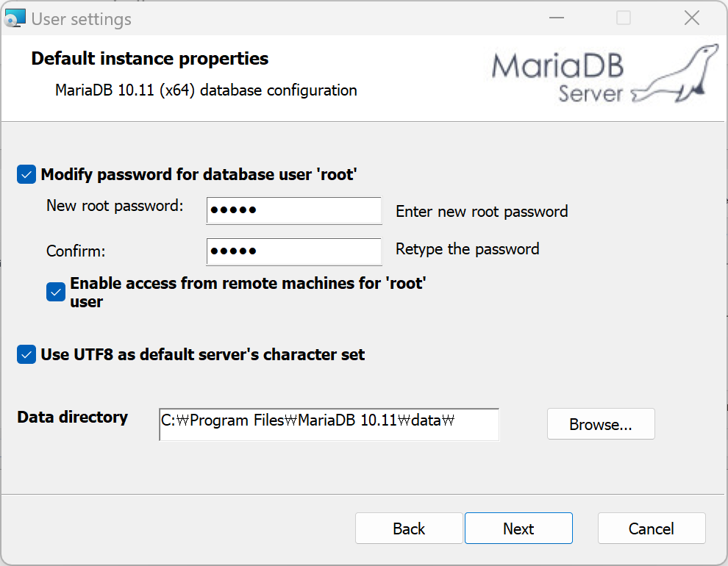
Task: Click the installer icon in title bar
Action: click(15, 18)
